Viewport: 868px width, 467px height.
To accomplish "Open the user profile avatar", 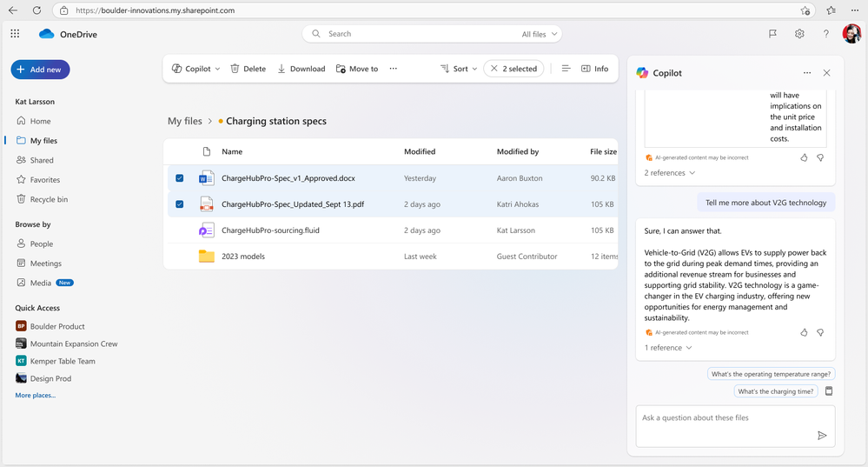I will 851,34.
